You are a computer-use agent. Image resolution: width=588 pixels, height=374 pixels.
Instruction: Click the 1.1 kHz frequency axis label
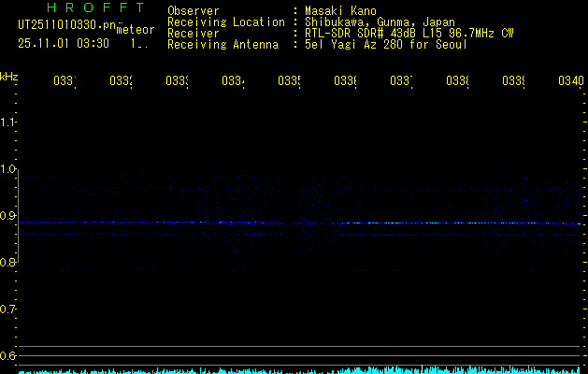[x=7, y=122]
